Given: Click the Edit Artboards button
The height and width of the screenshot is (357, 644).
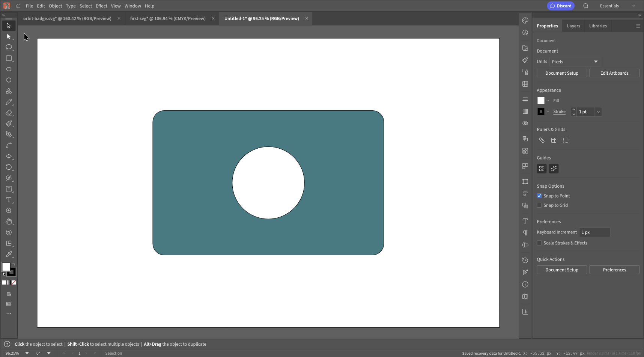Looking at the screenshot, I should [614, 73].
